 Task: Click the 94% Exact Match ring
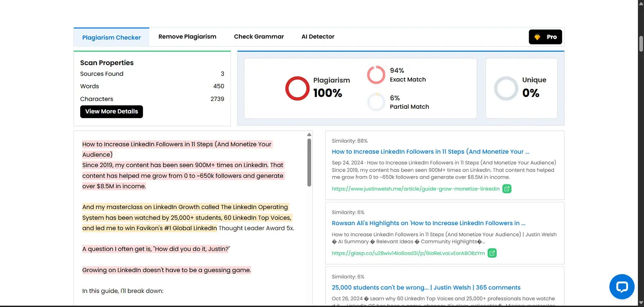(376, 75)
